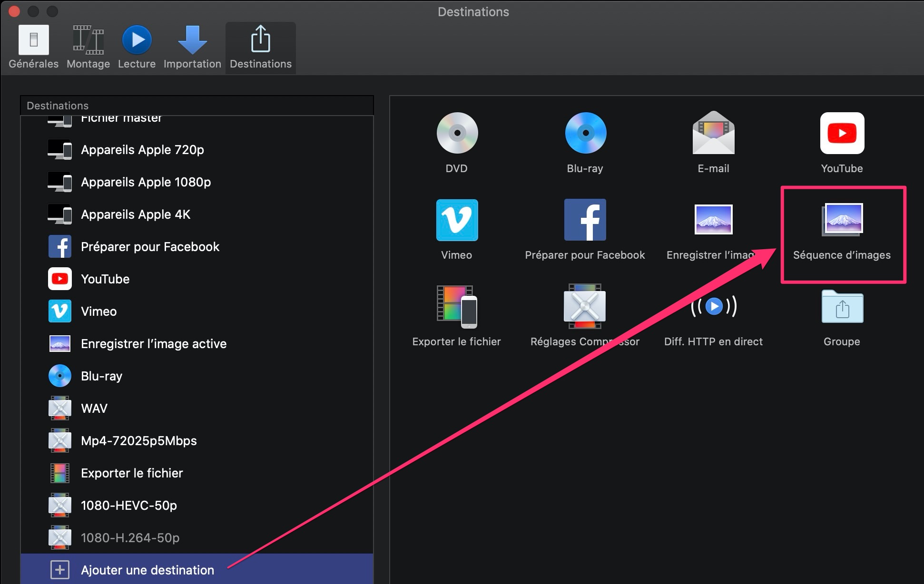Screen dimensions: 924x584
Task: Click the Blu-ray disc icon in the list
Action: (60, 376)
